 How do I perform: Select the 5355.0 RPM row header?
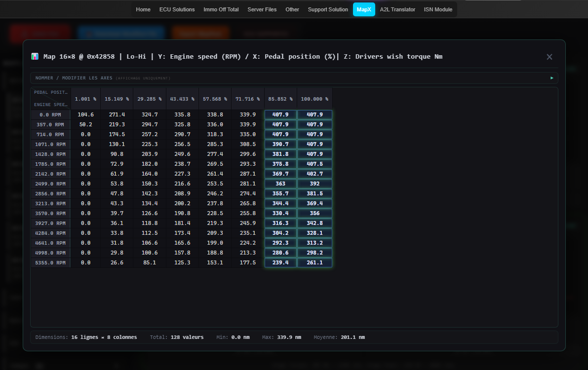50,263
